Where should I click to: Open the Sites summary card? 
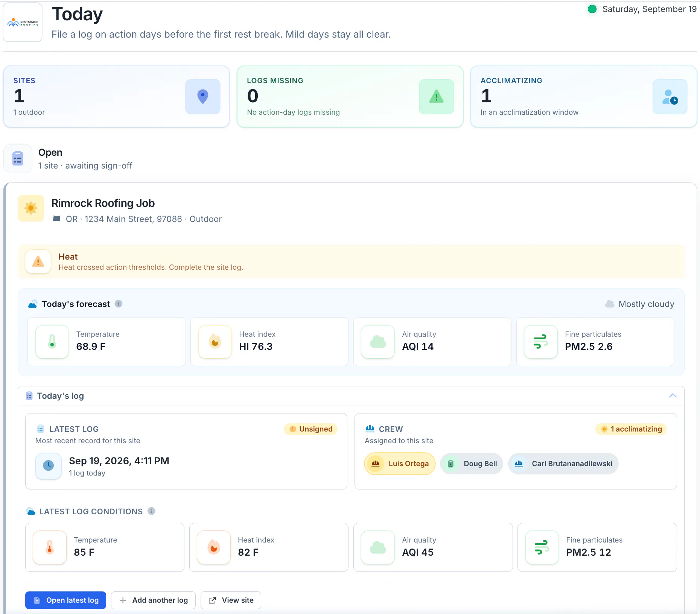116,96
